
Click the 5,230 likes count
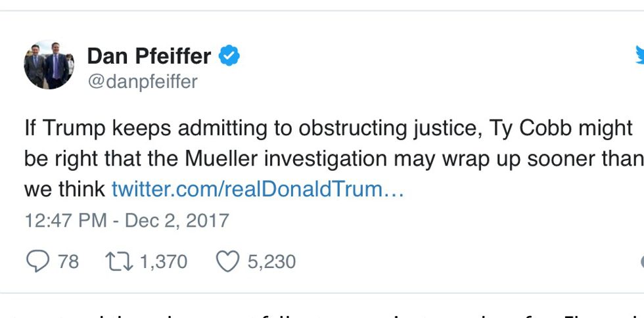[x=271, y=261]
